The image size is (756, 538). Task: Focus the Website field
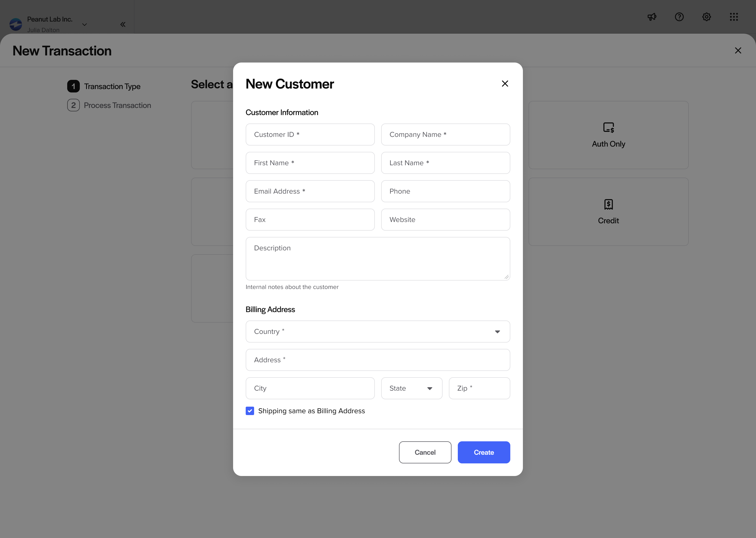click(445, 220)
